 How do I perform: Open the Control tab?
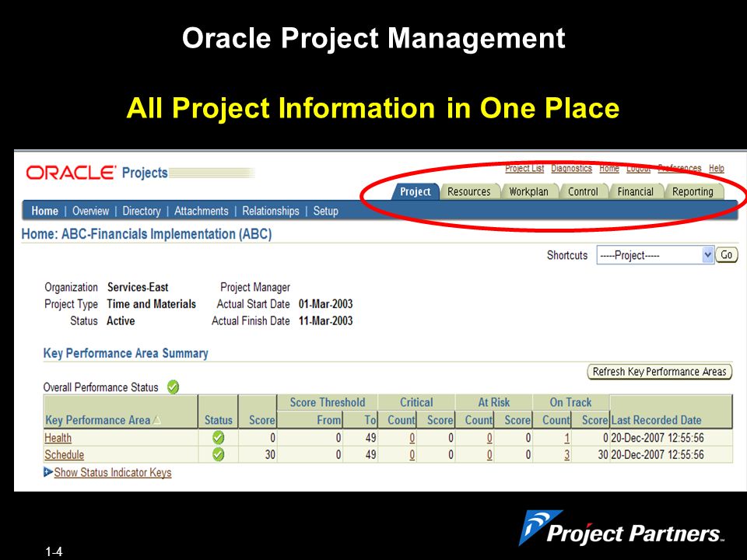pos(583,191)
